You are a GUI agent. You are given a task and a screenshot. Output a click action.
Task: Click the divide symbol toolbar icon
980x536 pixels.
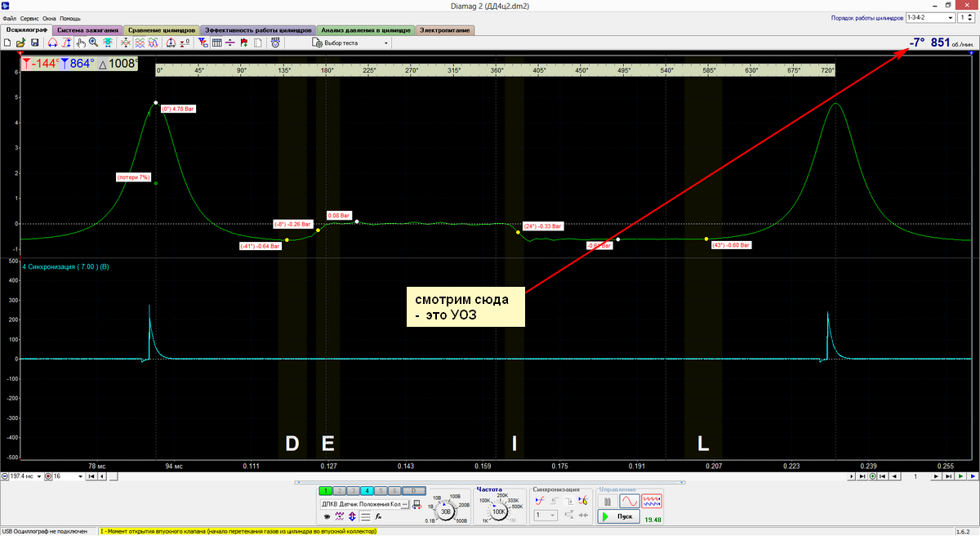229,42
